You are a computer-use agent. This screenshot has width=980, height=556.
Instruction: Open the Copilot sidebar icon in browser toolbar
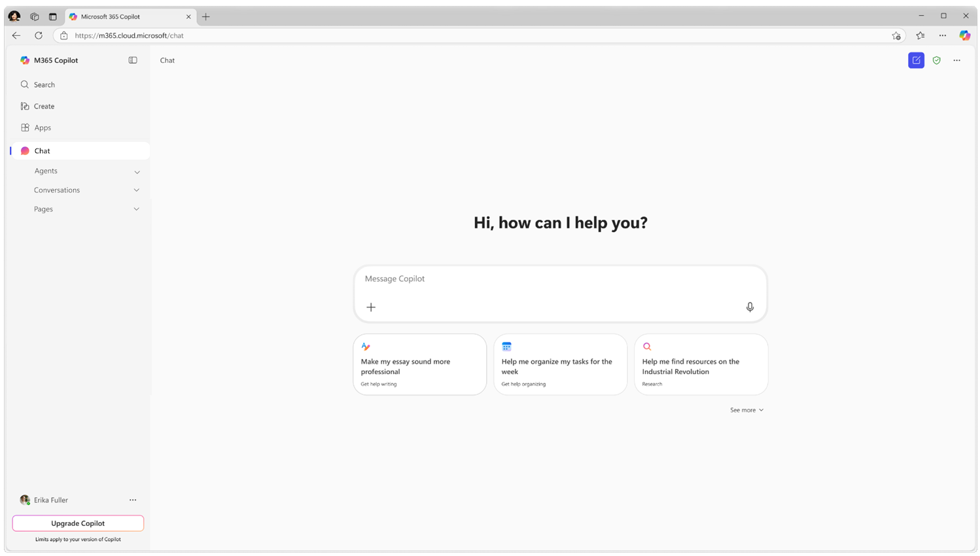coord(965,35)
